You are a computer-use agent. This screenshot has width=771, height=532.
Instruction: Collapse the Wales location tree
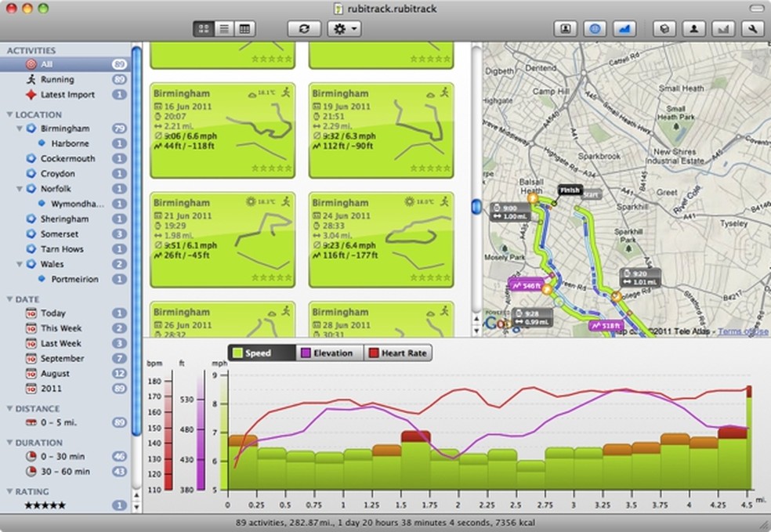coord(19,264)
